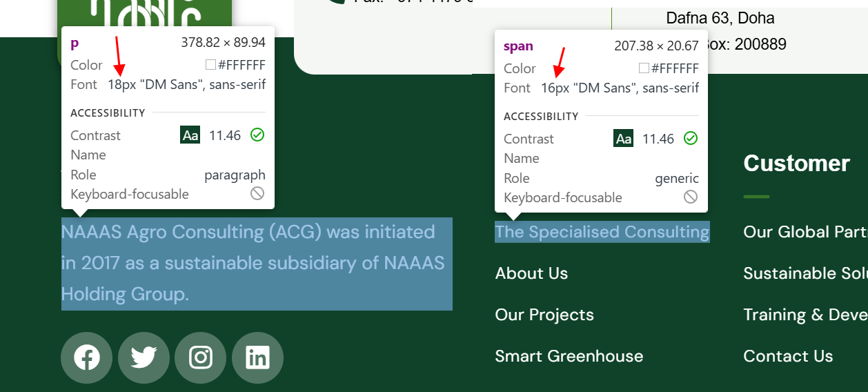The width and height of the screenshot is (868, 392).
Task: Open the Contact Us footer link
Action: pyautogui.click(x=788, y=356)
